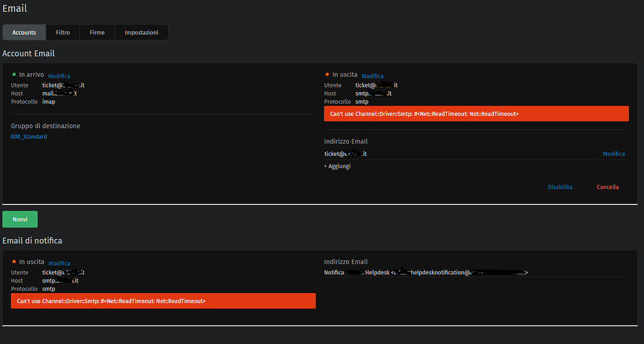This screenshot has width=644, height=344.
Task: Click the ReadTimeout error banner under Email di notifica
Action: [163, 301]
